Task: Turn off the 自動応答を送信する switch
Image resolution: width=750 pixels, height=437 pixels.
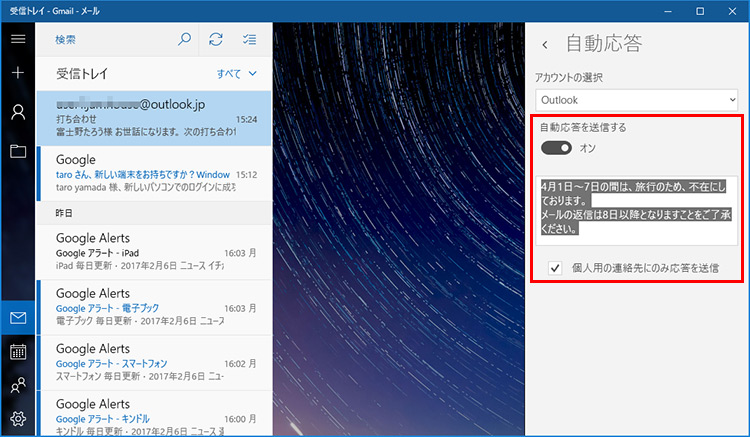Action: point(556,148)
